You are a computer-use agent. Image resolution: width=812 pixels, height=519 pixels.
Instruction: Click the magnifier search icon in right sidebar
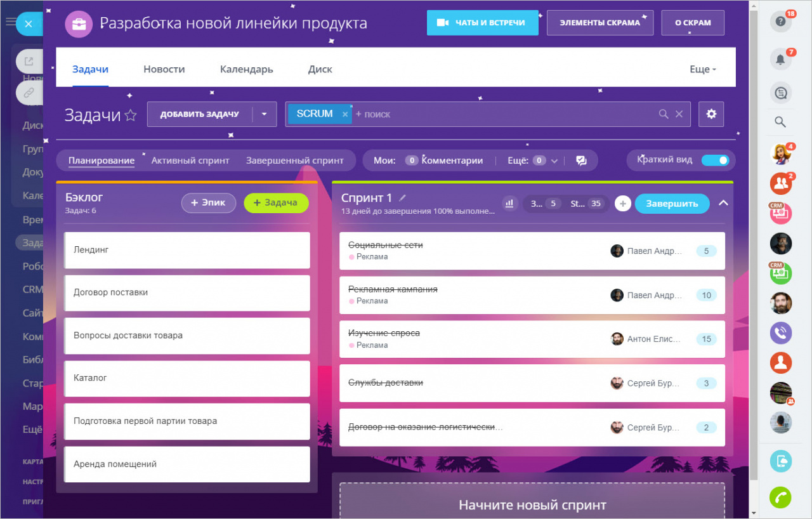click(780, 122)
